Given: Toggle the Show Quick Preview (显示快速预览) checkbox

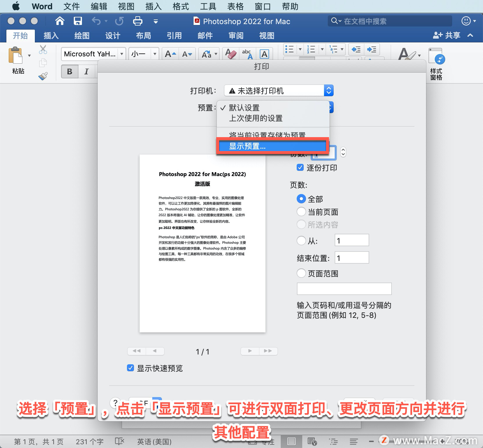Looking at the screenshot, I should [x=130, y=368].
